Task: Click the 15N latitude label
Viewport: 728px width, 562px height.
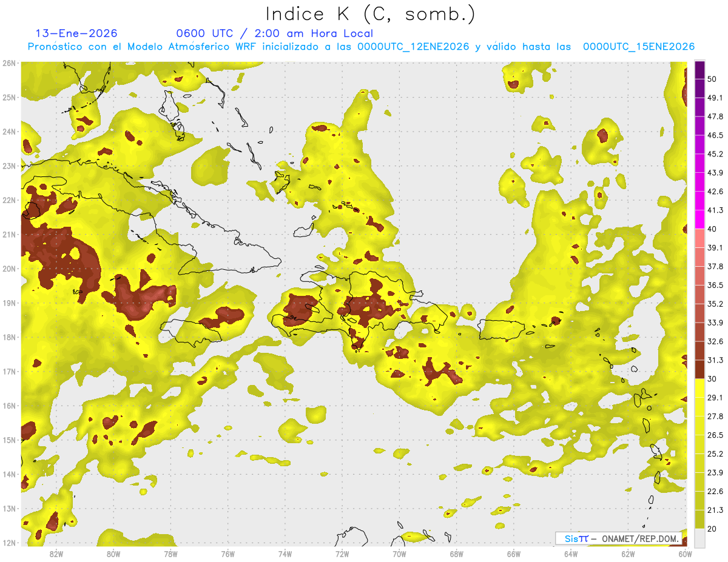Action: [9, 440]
